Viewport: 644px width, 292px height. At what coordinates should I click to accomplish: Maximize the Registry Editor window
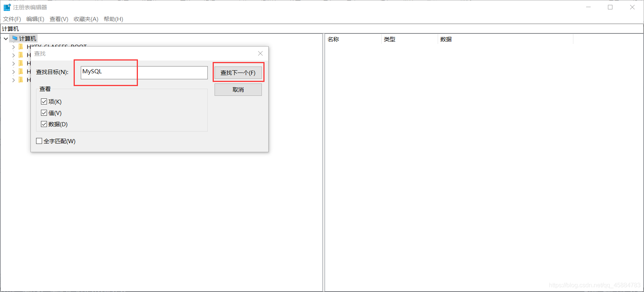610,7
